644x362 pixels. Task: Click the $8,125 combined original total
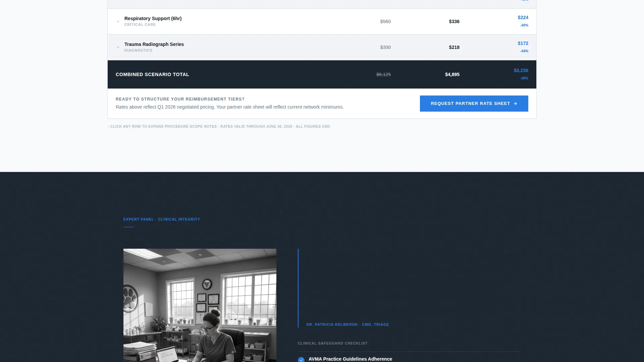tap(383, 74)
